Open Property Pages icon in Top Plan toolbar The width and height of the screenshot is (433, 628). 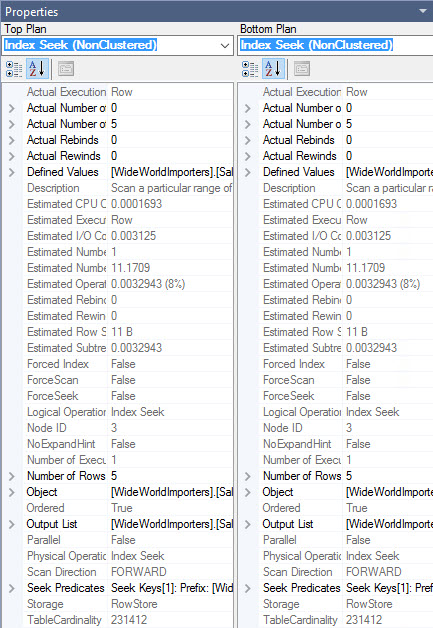[x=66, y=68]
